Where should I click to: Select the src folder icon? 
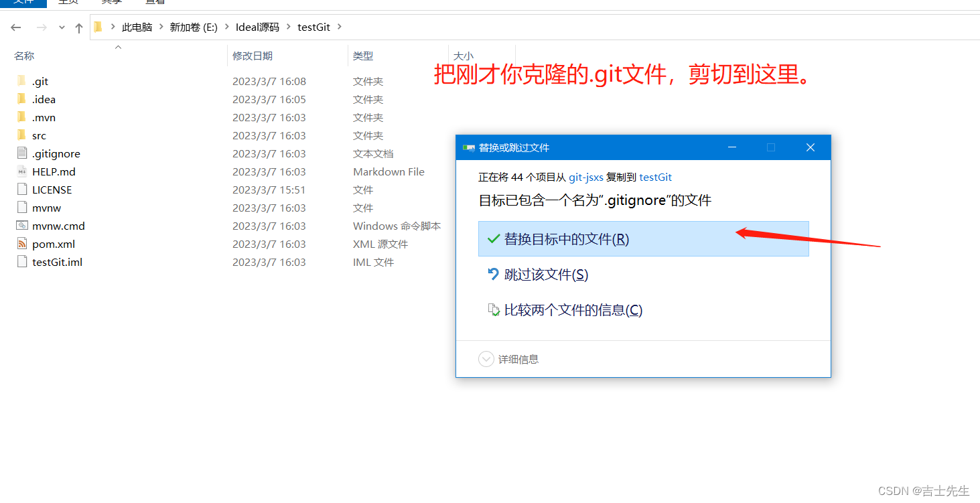[x=21, y=135]
